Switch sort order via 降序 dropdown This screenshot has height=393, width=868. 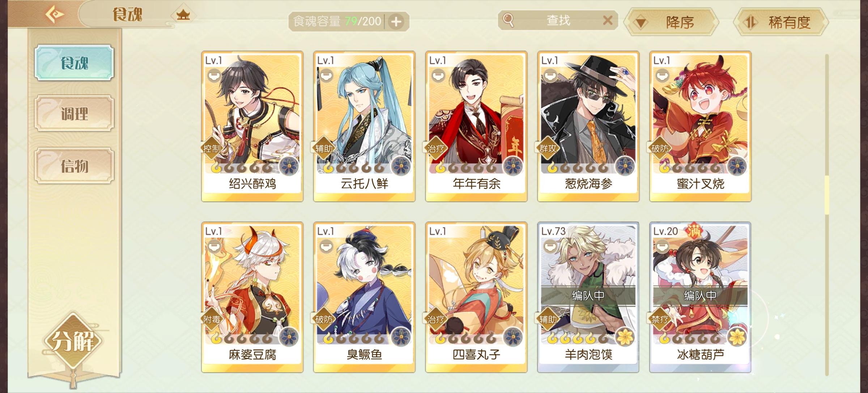coord(672,22)
